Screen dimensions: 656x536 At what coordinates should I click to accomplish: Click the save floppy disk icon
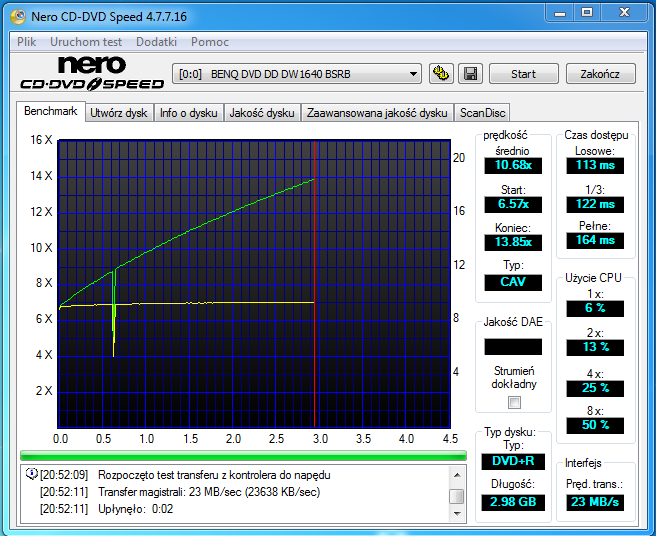click(x=470, y=74)
